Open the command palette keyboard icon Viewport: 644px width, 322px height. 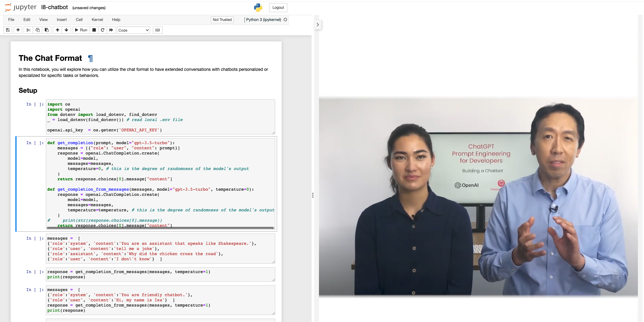click(158, 30)
